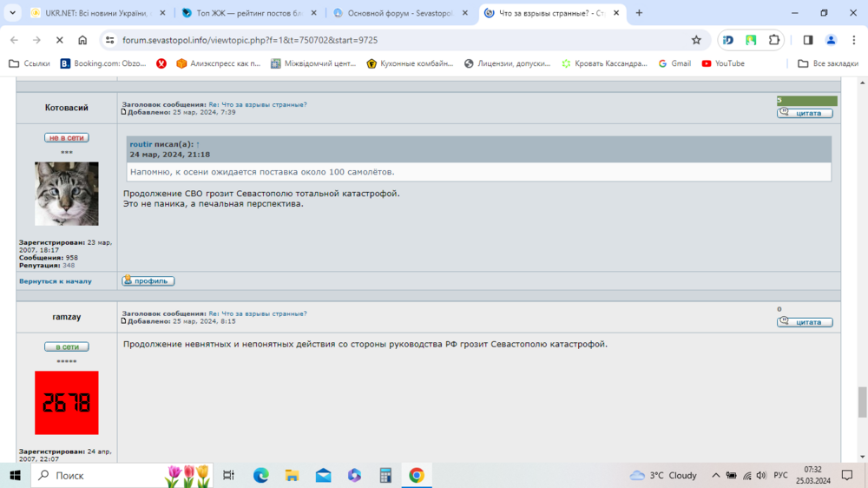The height and width of the screenshot is (488, 868).
Task: Open routir's profile link in the quote
Action: pos(141,144)
